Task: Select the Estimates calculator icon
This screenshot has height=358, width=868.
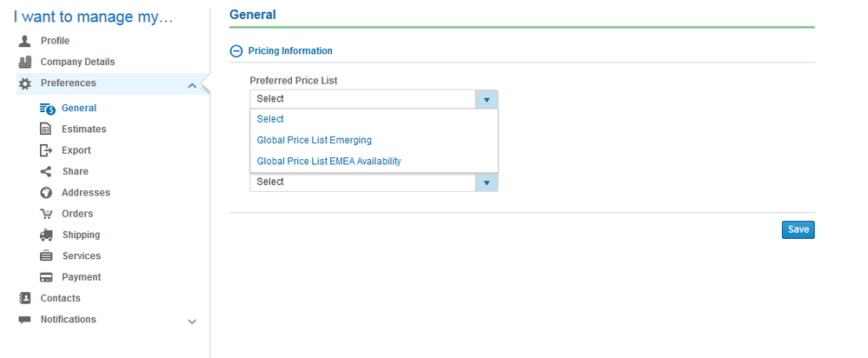Action: click(x=46, y=129)
